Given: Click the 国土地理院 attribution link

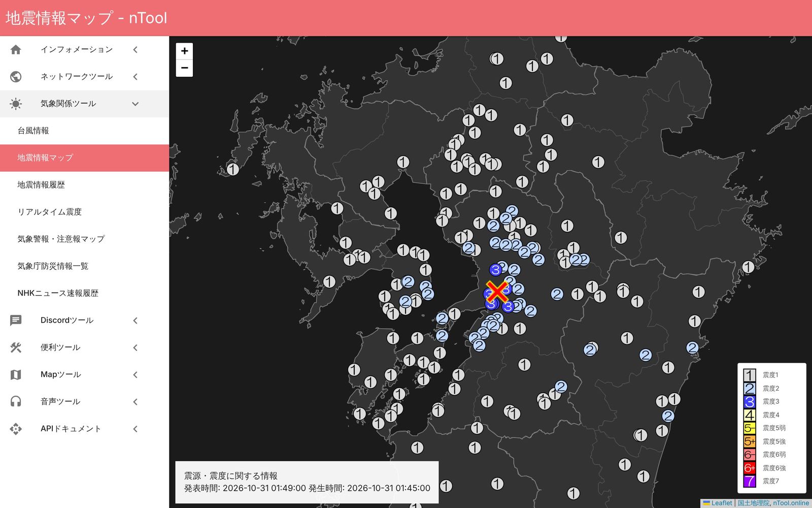Looking at the screenshot, I should pyautogui.click(x=753, y=503).
